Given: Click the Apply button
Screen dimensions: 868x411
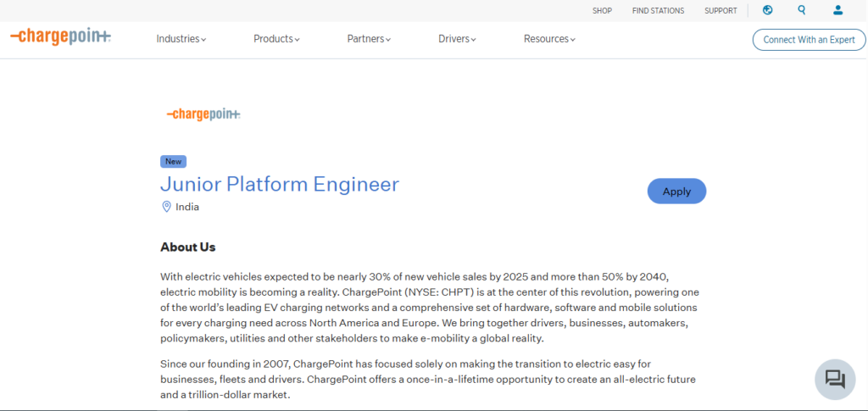Looking at the screenshot, I should point(676,192).
